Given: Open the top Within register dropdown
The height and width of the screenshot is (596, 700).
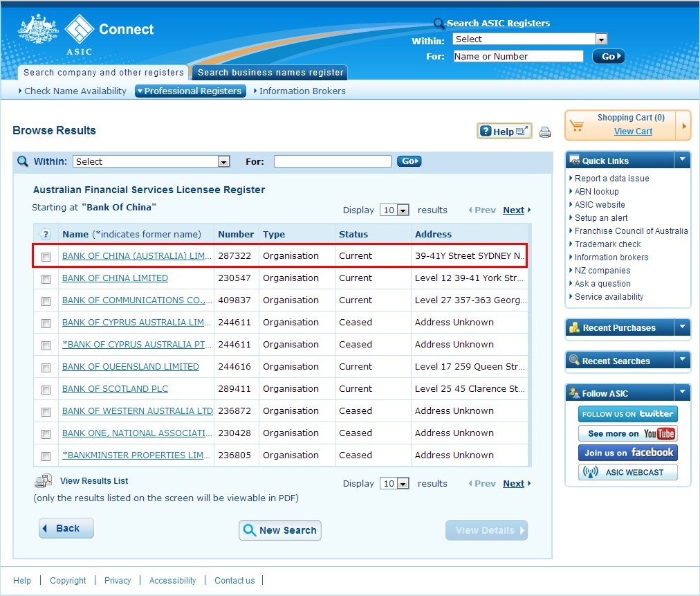Looking at the screenshot, I should pyautogui.click(x=530, y=39).
